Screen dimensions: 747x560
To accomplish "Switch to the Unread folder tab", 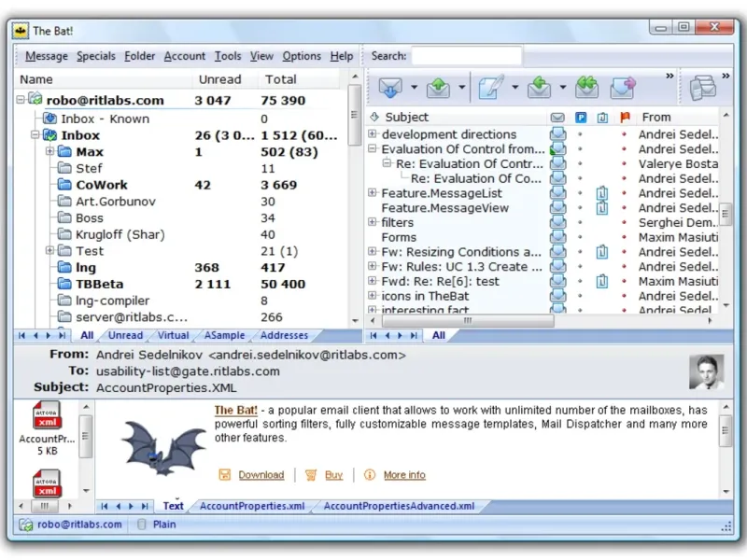I will coord(125,335).
